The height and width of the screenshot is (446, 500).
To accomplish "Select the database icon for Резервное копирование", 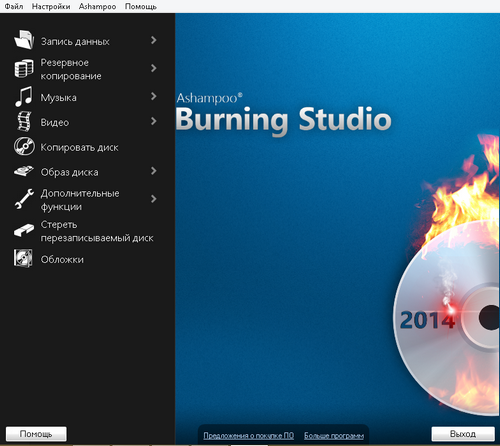I will point(24,68).
